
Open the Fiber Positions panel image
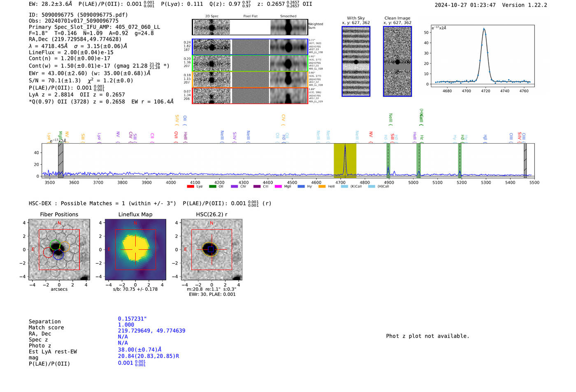coord(59,250)
